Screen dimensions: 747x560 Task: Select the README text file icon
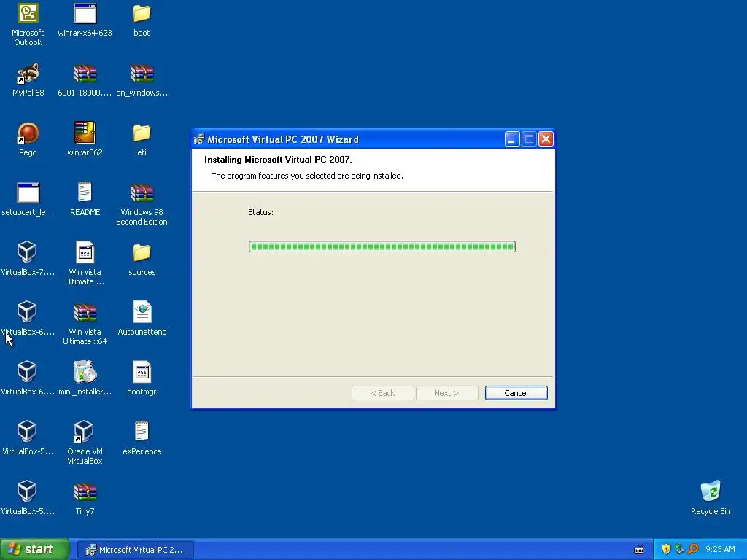(85, 192)
